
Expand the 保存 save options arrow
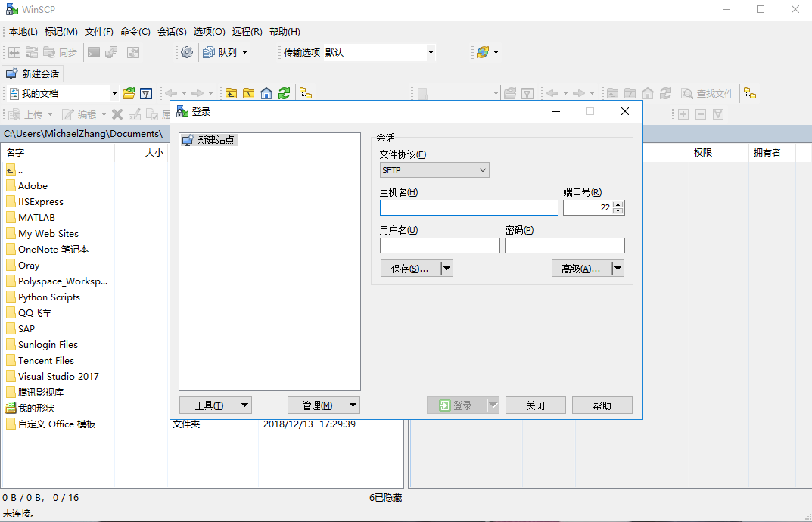click(x=446, y=268)
